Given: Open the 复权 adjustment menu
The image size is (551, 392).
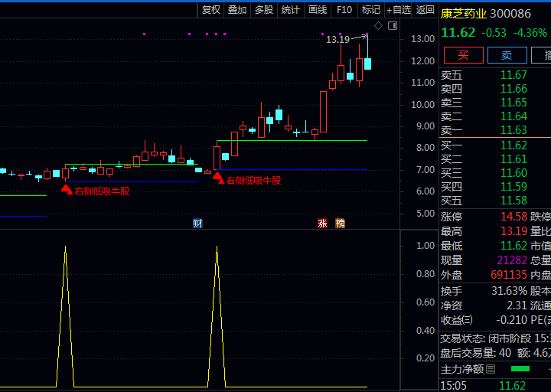Looking at the screenshot, I should (x=211, y=9).
